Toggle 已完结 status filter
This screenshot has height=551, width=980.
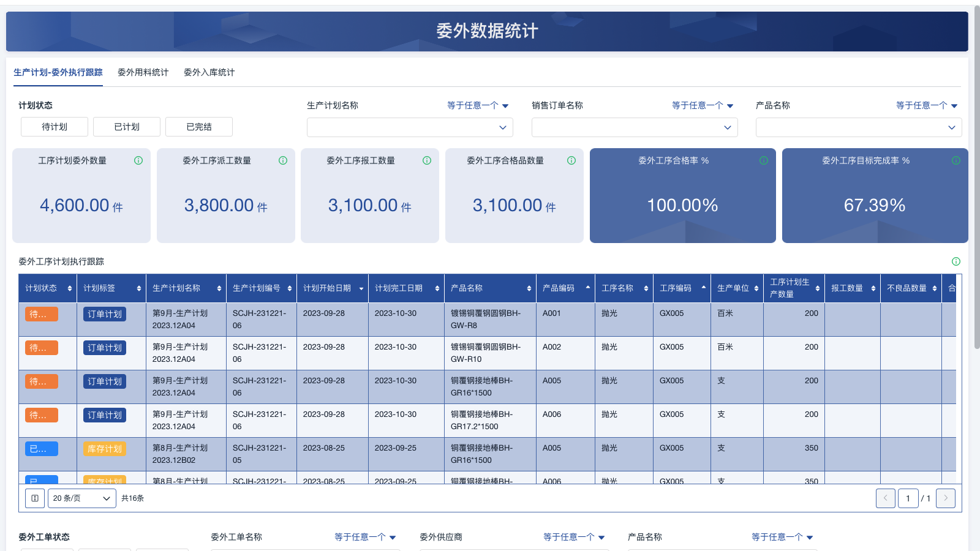[199, 127]
